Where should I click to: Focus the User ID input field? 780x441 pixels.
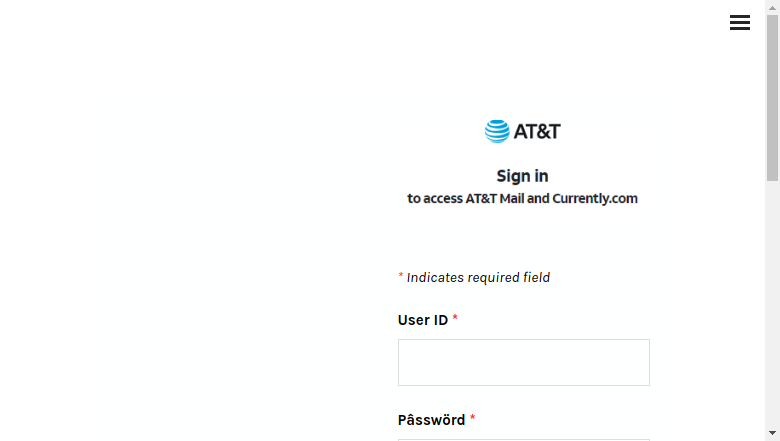[523, 362]
